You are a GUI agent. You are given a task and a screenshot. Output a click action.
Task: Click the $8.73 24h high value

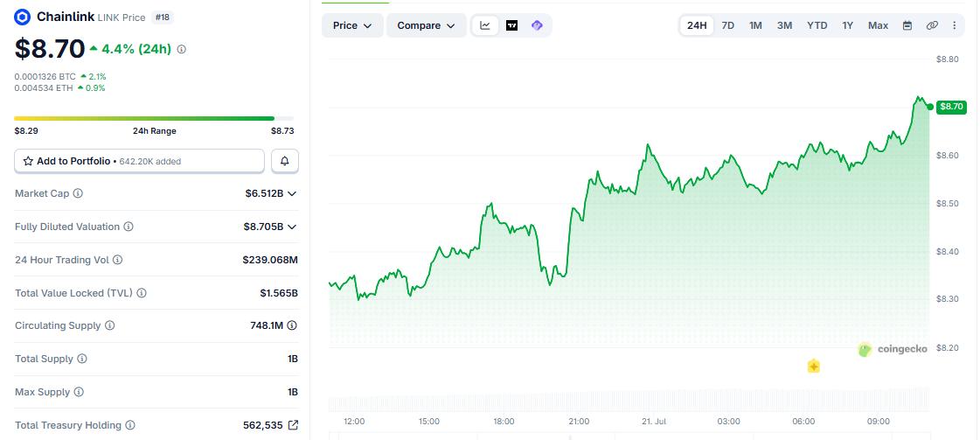point(281,131)
